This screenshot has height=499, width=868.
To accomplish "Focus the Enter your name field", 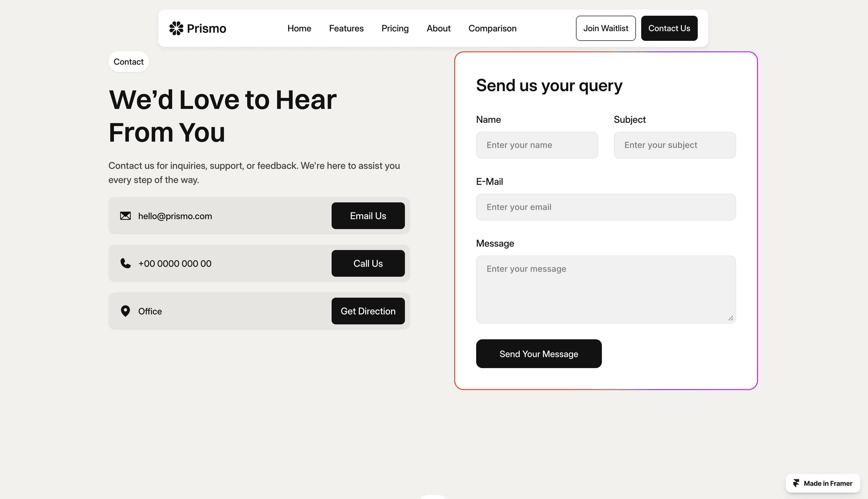I will point(537,145).
